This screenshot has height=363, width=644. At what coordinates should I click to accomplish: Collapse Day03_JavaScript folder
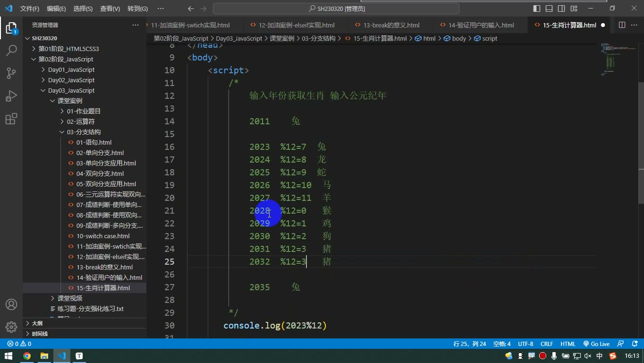point(71,90)
